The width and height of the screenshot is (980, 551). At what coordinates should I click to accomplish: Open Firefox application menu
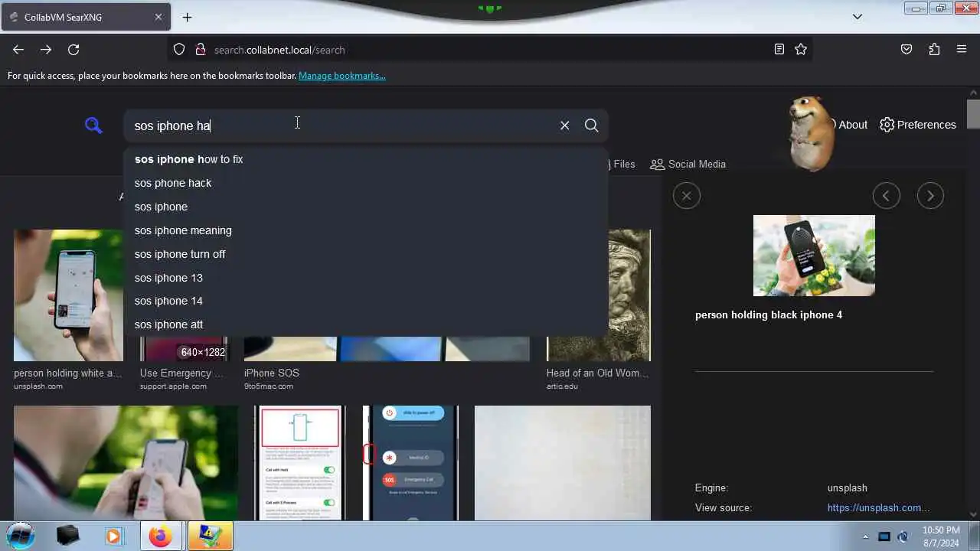pos(962,50)
